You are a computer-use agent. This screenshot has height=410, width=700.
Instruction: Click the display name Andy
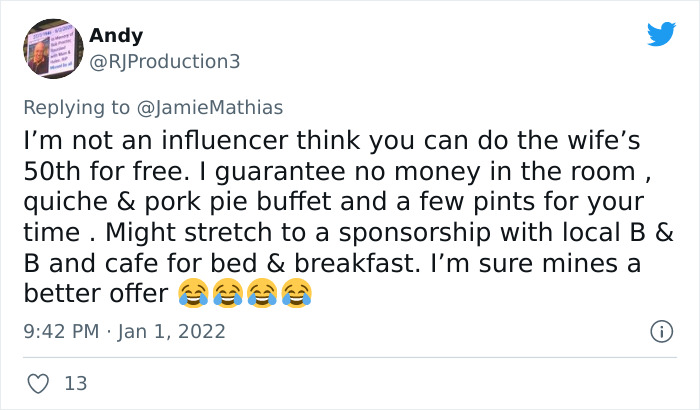(x=116, y=36)
